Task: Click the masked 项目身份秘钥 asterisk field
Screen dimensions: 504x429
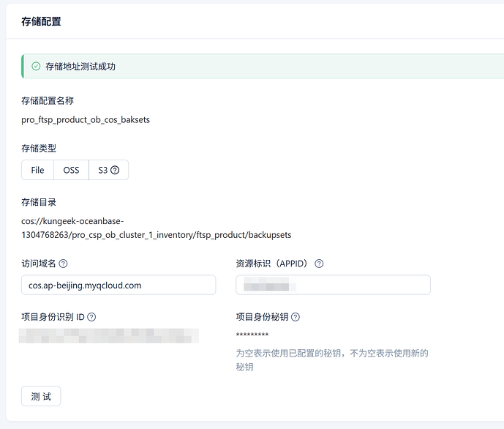Action: [252, 335]
